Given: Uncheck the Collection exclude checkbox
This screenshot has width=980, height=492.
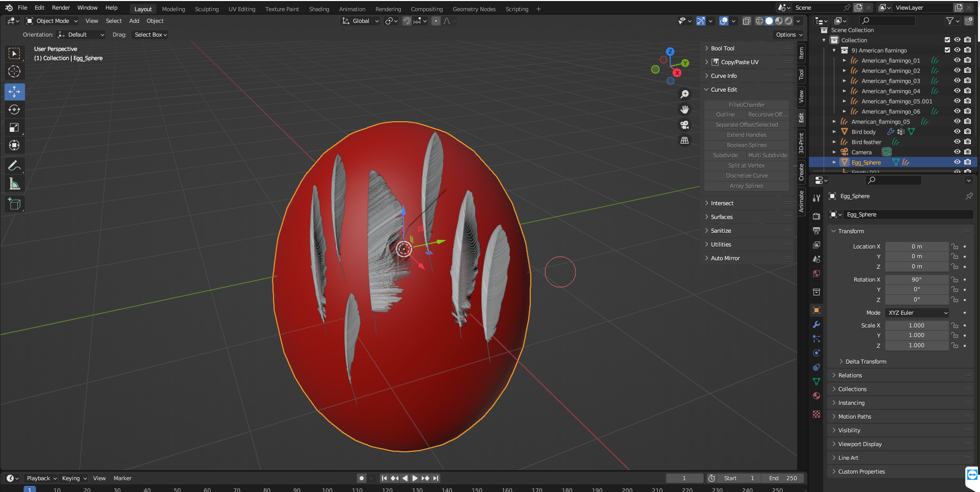Looking at the screenshot, I should coord(947,40).
